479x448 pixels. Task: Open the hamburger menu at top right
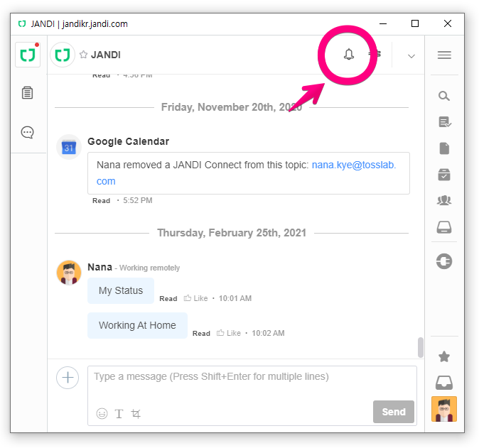444,55
